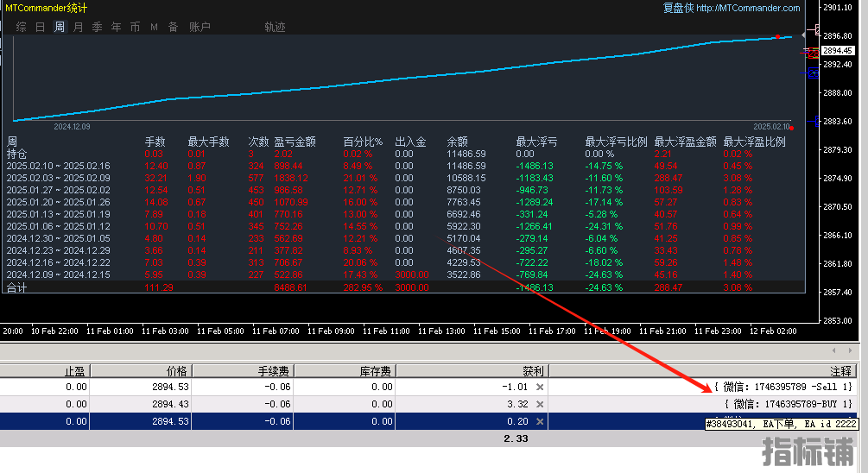Select the 周 weekly tab

(60, 27)
